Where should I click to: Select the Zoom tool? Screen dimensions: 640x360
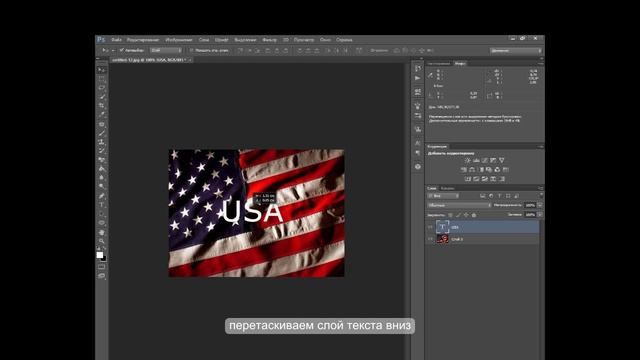click(101, 241)
